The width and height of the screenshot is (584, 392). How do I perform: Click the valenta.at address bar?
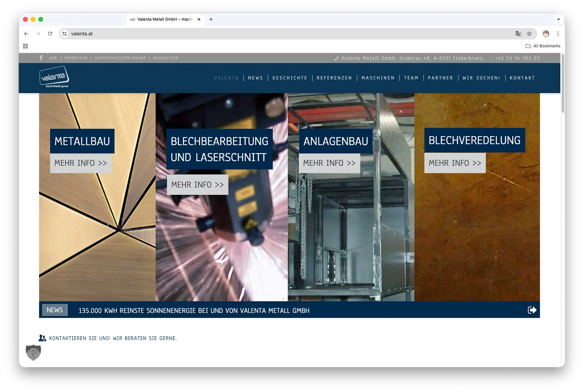point(255,34)
